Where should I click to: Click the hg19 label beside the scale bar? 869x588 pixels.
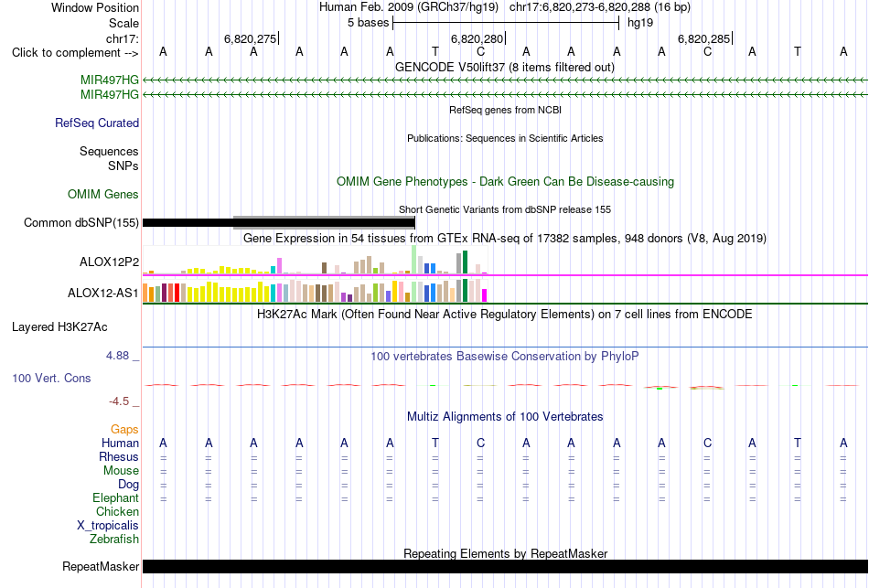tap(640, 23)
